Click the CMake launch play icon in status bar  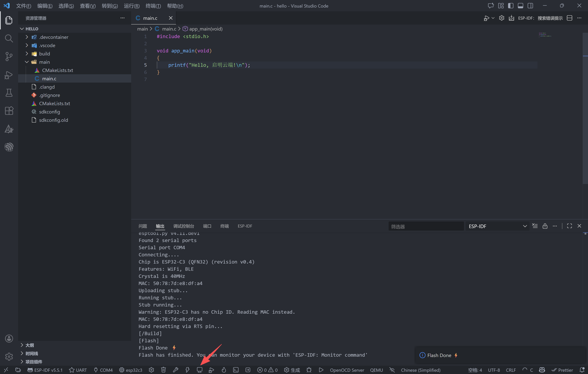pos(321,370)
